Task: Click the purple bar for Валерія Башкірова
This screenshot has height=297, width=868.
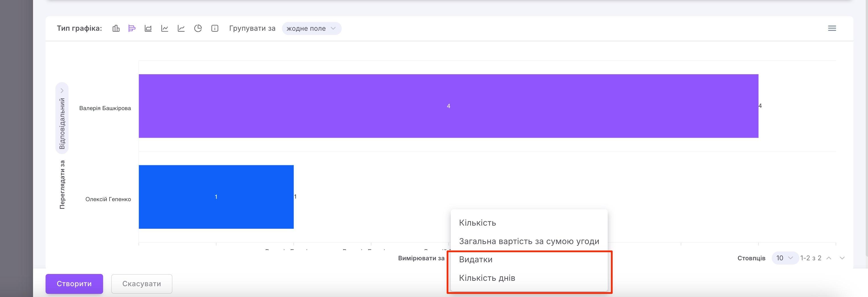Action: 448,106
